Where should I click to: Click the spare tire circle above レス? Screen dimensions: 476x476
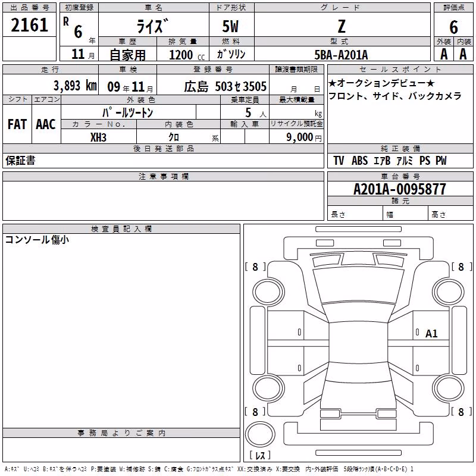260,434
